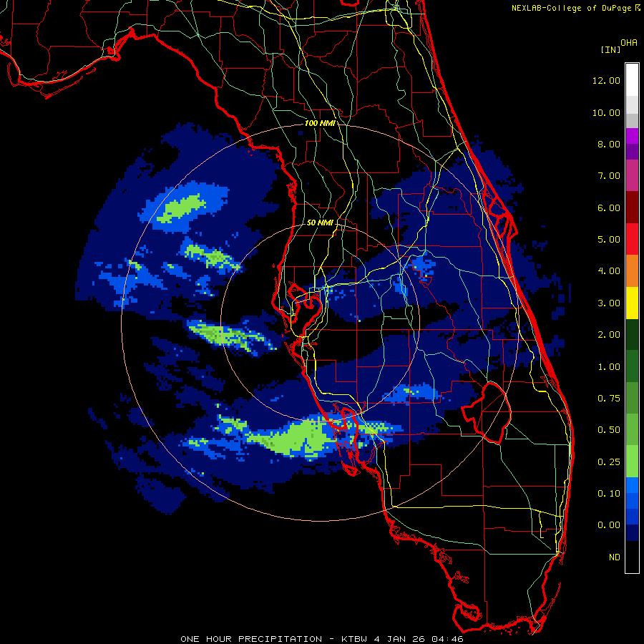Click the ND label in the legend
644x644 pixels.
(x=615, y=557)
